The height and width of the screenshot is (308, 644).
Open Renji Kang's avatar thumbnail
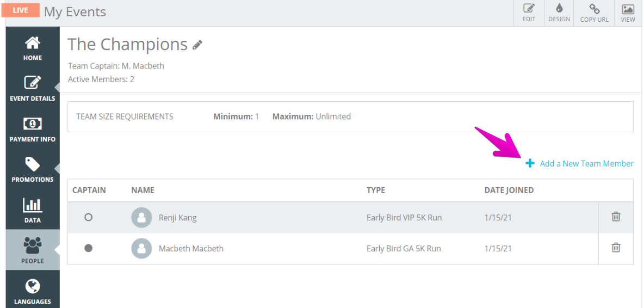(x=142, y=217)
